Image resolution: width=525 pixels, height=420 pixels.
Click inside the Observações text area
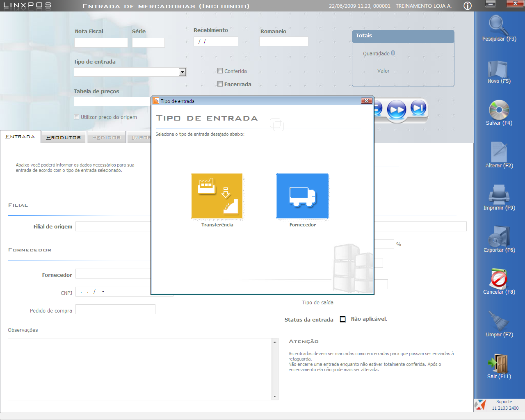coord(140,369)
